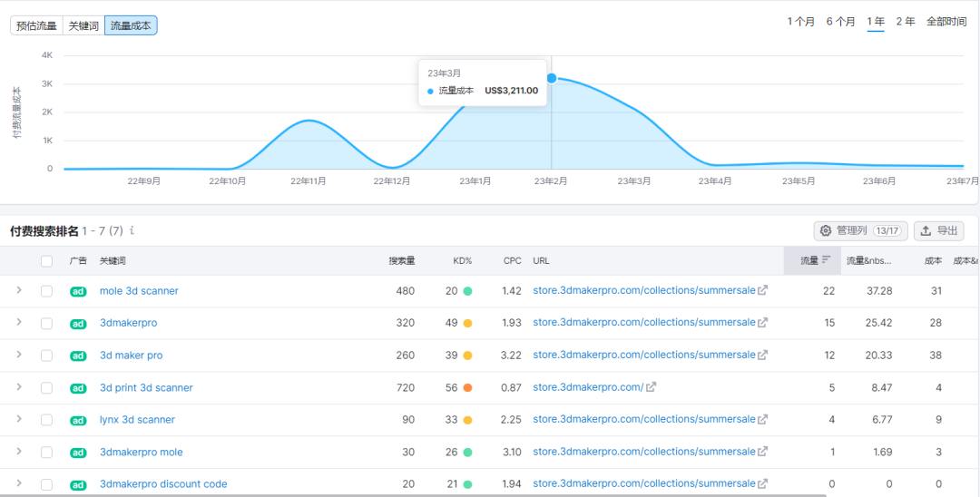Open external link icon for 3d print 3d scanner URL
This screenshot has height=497, width=980.
pyautogui.click(x=651, y=387)
